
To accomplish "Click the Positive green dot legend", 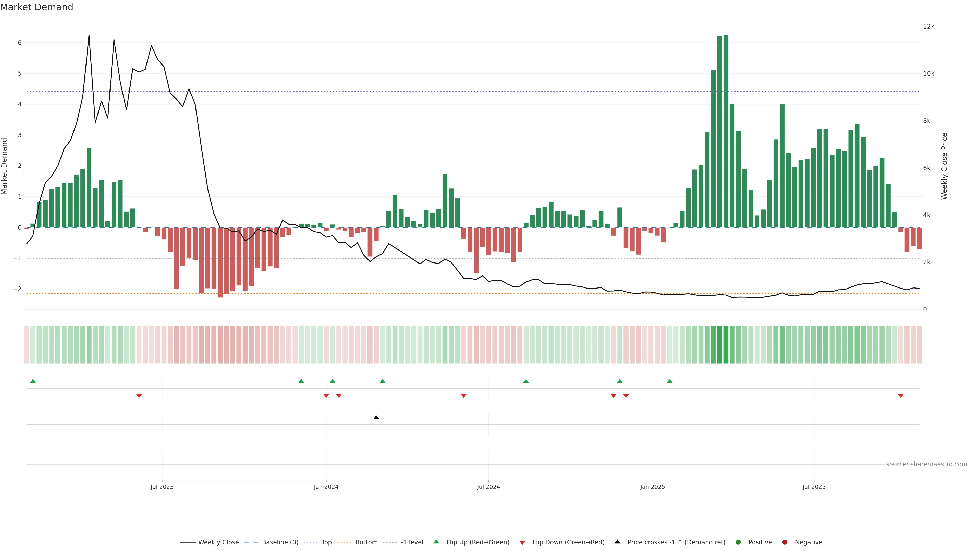I will pyautogui.click(x=738, y=542).
